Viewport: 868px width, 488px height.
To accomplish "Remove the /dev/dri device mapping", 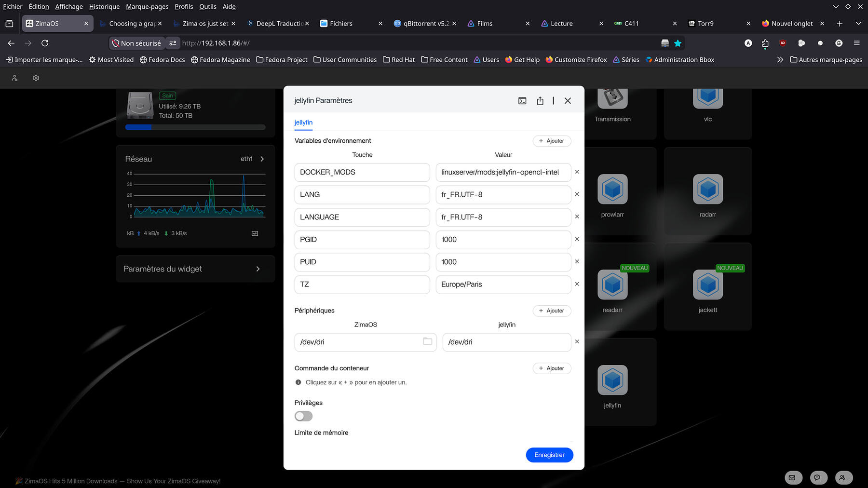I will pos(577,341).
